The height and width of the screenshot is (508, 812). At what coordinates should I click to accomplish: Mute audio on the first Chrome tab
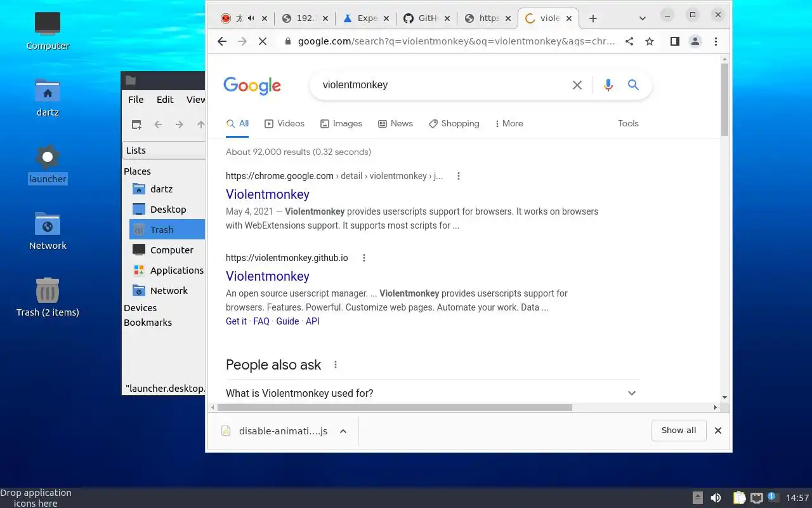(x=251, y=18)
